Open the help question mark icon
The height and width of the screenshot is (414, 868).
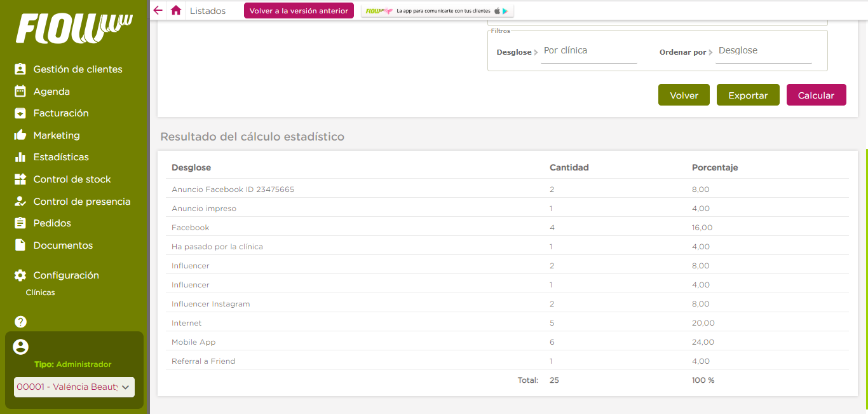tap(20, 322)
